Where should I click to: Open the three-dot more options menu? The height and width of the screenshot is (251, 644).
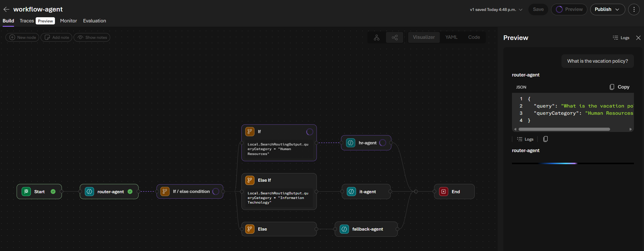(x=634, y=9)
